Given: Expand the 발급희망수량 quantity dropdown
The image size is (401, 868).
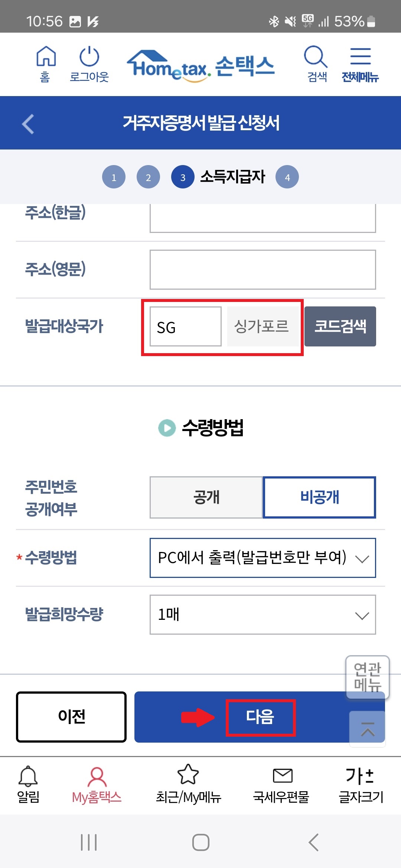Looking at the screenshot, I should coord(262,615).
